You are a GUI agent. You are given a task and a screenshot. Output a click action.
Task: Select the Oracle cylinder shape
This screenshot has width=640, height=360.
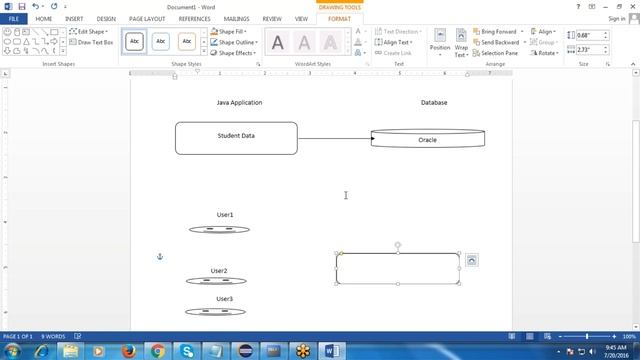pyautogui.click(x=428, y=138)
